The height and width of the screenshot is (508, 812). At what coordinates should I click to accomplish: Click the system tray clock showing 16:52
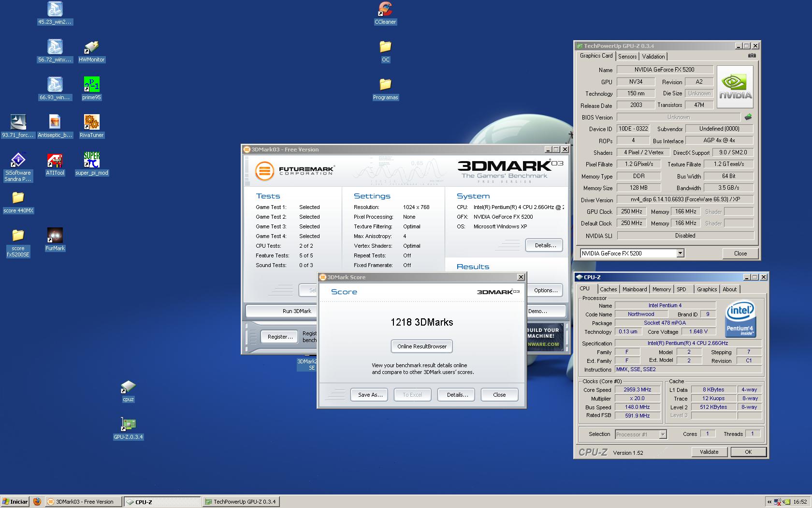coord(800,502)
